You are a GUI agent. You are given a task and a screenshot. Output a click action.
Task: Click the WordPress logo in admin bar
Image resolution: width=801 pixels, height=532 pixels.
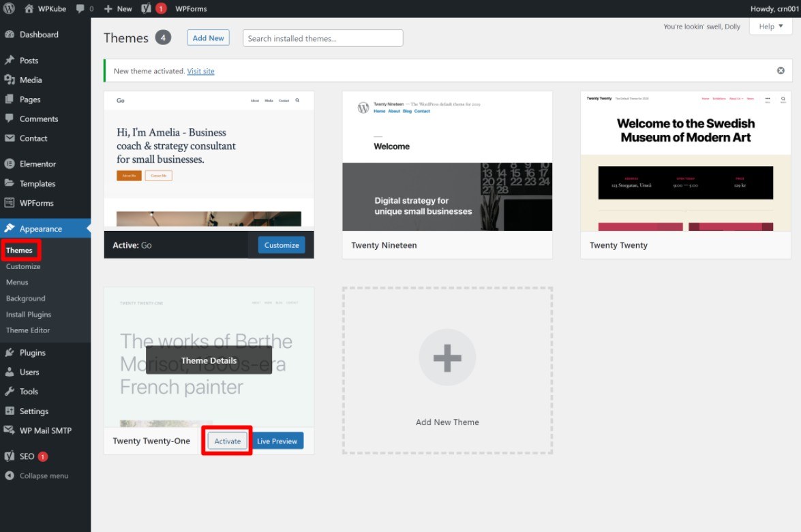click(x=9, y=9)
